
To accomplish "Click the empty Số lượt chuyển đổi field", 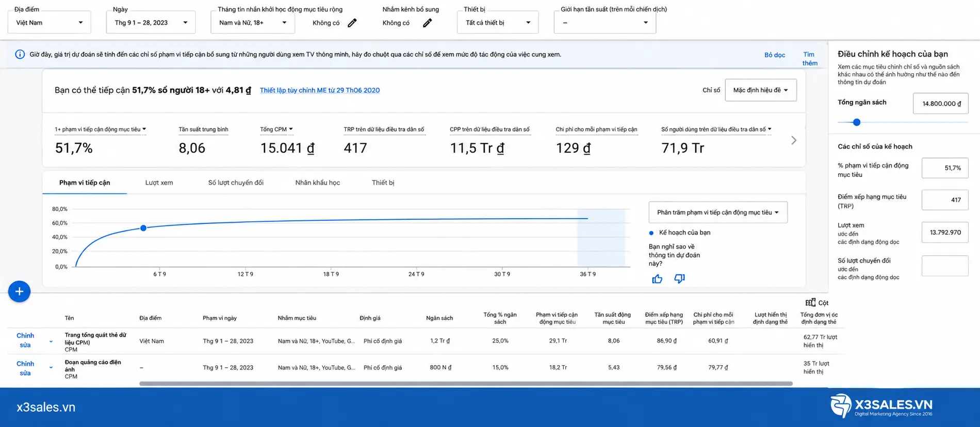I will point(945,266).
